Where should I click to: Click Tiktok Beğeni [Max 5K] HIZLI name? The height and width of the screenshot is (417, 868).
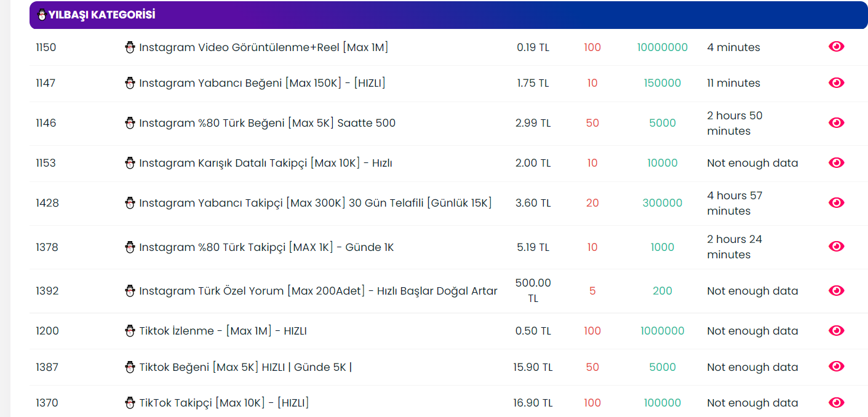click(245, 367)
